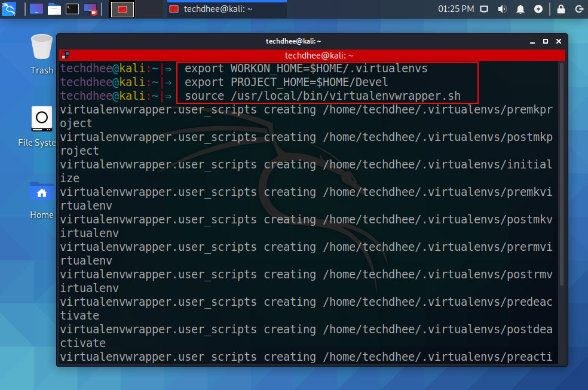This screenshot has width=588, height=390.
Task: Open the terminal emulator launcher
Action: 72,9
